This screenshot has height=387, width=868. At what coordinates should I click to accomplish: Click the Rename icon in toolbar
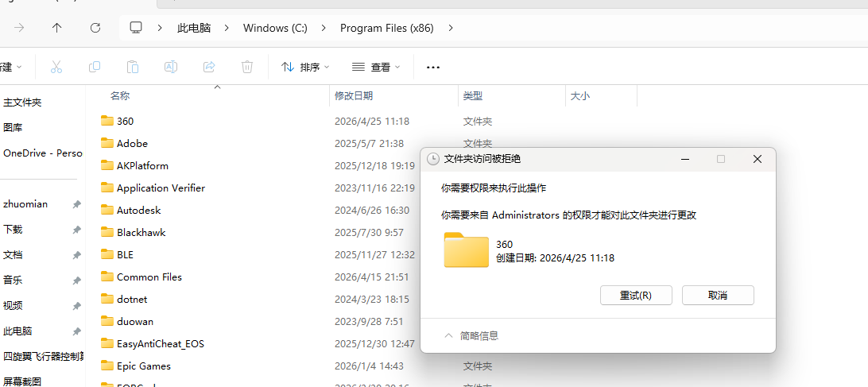(x=171, y=67)
